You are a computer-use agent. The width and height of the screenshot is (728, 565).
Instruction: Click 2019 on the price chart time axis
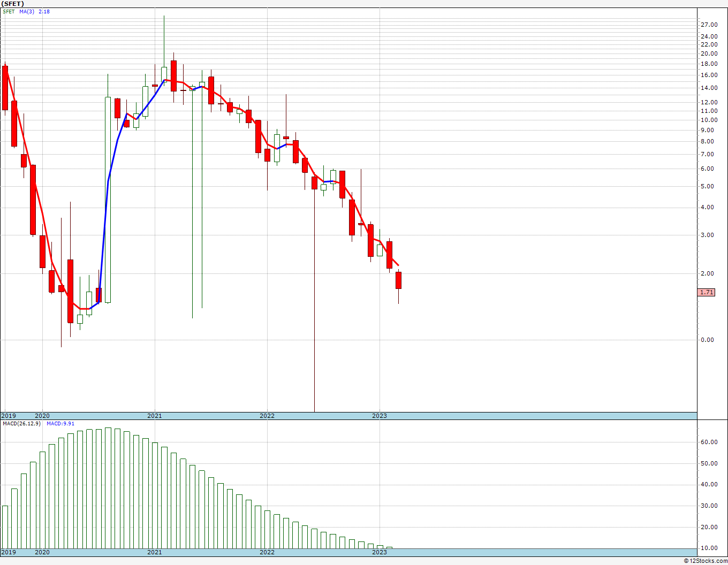9,416
